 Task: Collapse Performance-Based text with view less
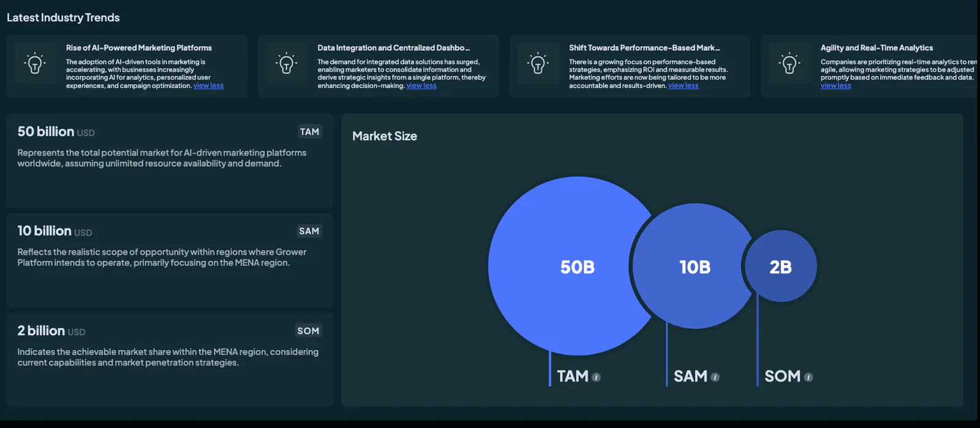point(683,86)
